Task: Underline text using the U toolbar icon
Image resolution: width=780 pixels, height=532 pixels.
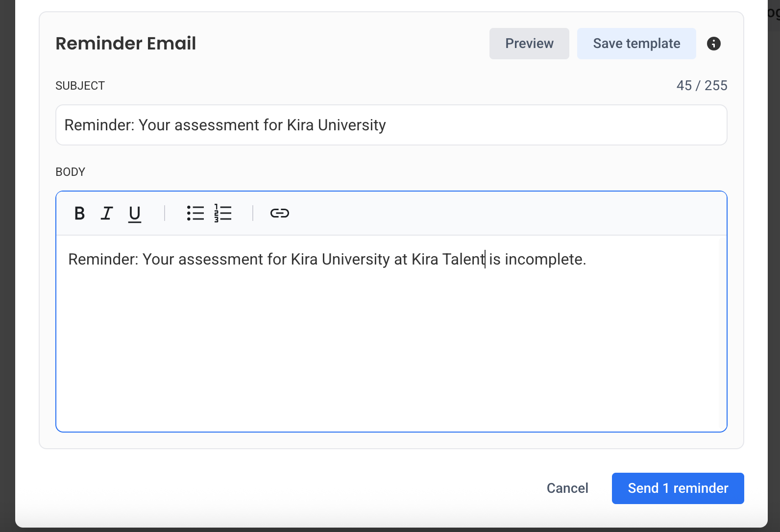Action: 135,214
